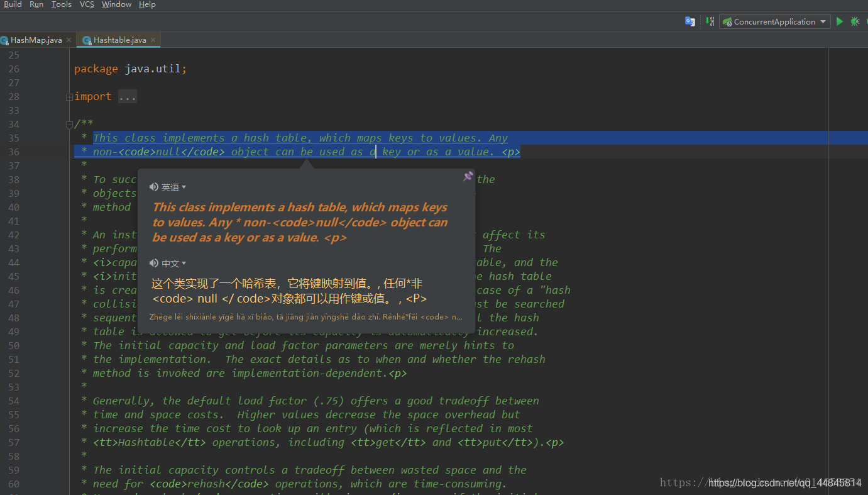Click the line 54 text 'Generally, the default load factor'
Image resolution: width=868 pixels, height=495 pixels.
(200, 401)
